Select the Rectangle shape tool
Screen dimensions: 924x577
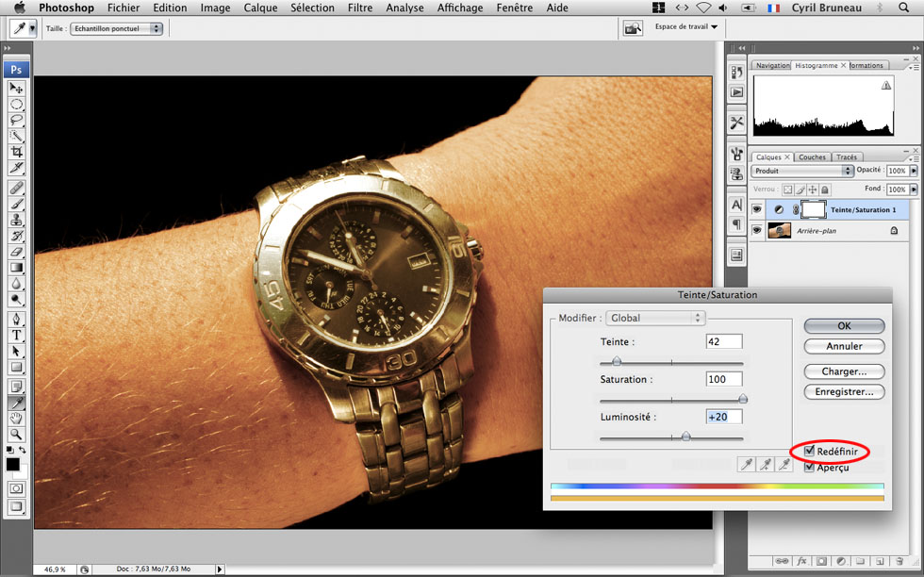(17, 367)
